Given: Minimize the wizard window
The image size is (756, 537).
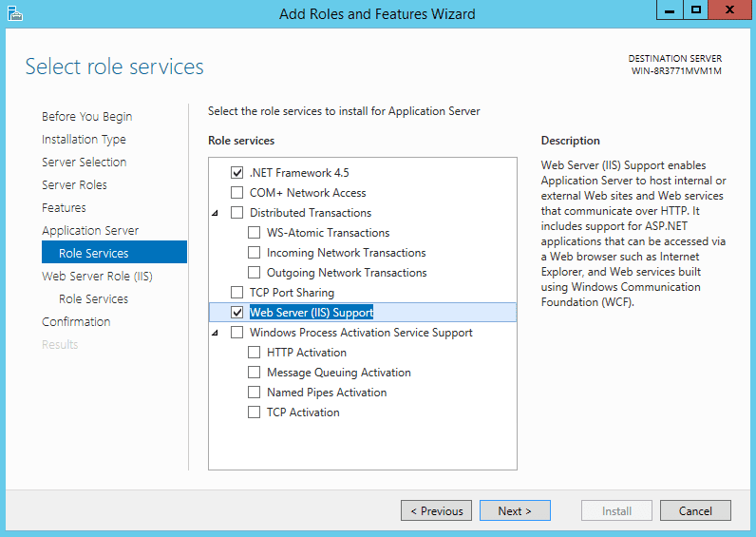Looking at the screenshot, I should coord(670,10).
